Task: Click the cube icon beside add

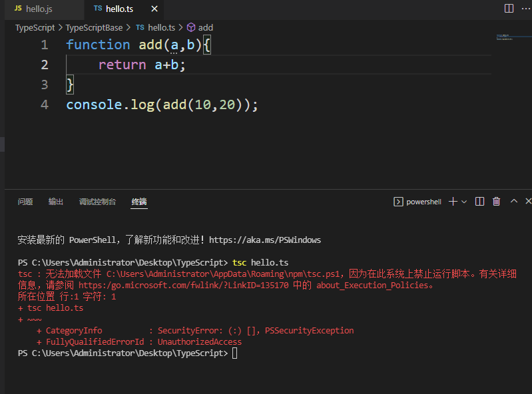Action: [191, 27]
